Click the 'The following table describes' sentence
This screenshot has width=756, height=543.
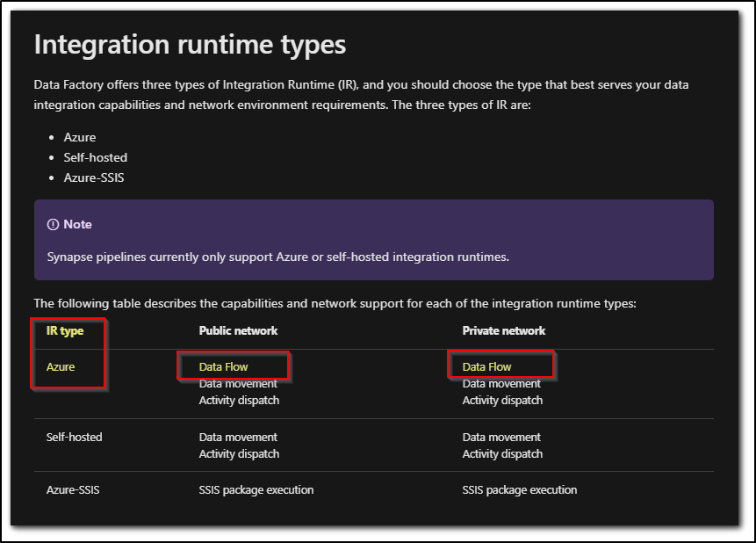[x=335, y=304]
